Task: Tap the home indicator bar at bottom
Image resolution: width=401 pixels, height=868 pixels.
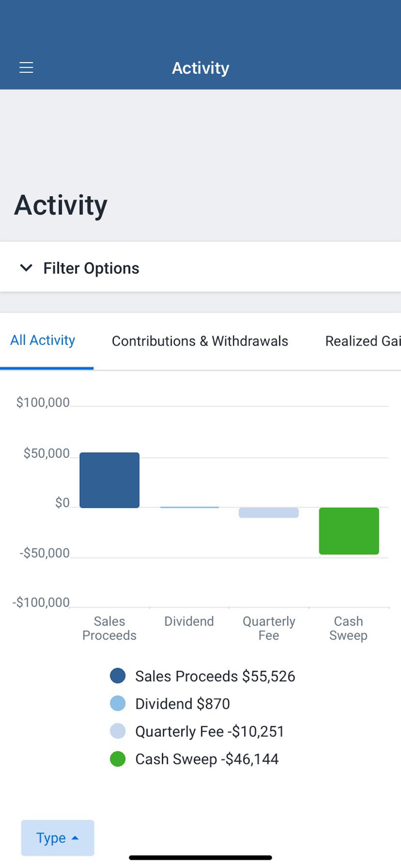Action: (200, 858)
